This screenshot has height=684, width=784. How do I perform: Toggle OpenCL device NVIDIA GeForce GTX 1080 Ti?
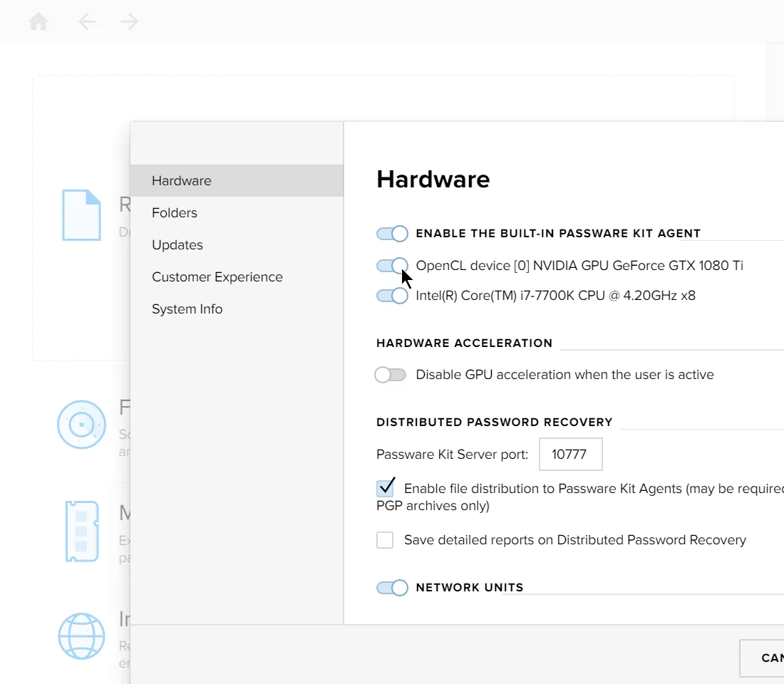[392, 266]
